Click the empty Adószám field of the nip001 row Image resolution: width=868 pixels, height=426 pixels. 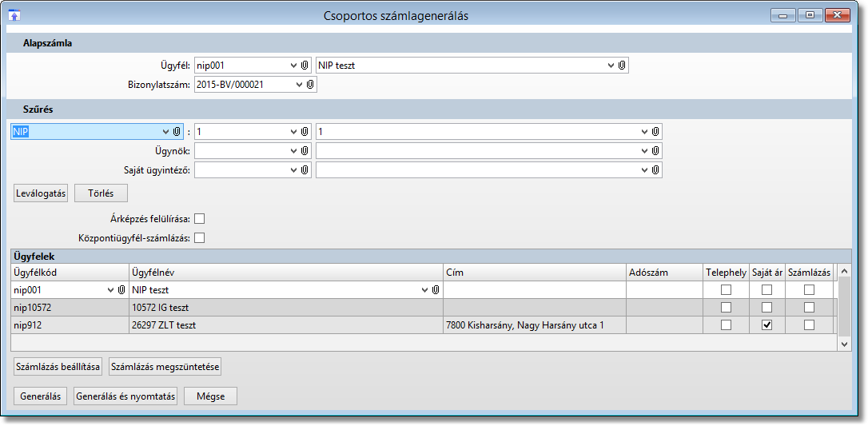664,290
